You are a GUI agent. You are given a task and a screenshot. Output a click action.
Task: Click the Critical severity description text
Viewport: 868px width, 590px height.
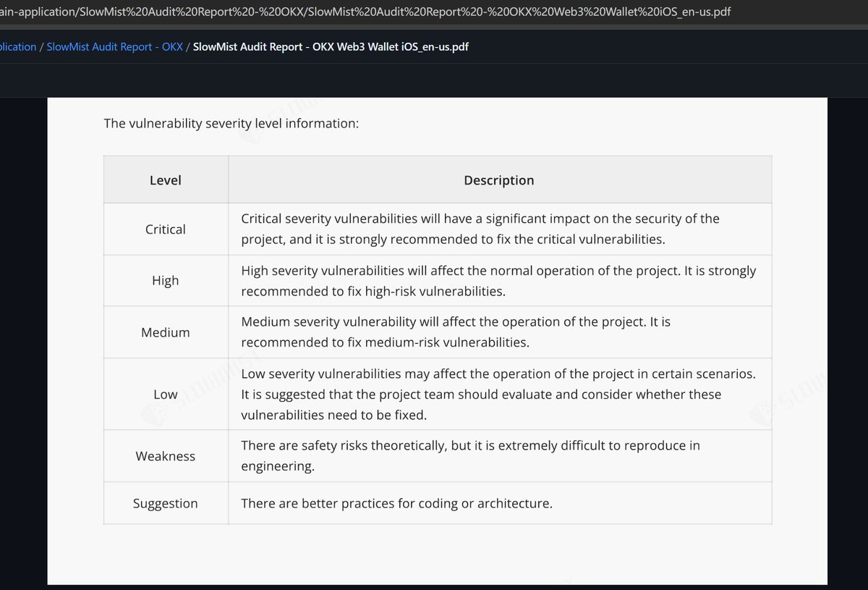pos(480,229)
